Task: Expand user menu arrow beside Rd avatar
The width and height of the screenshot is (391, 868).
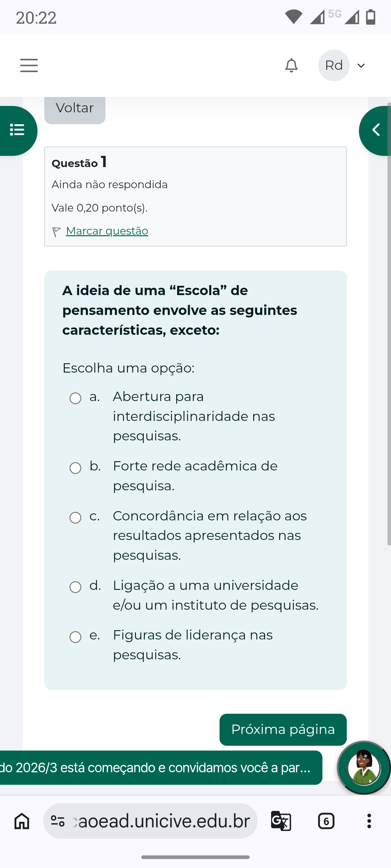Action: [361, 65]
